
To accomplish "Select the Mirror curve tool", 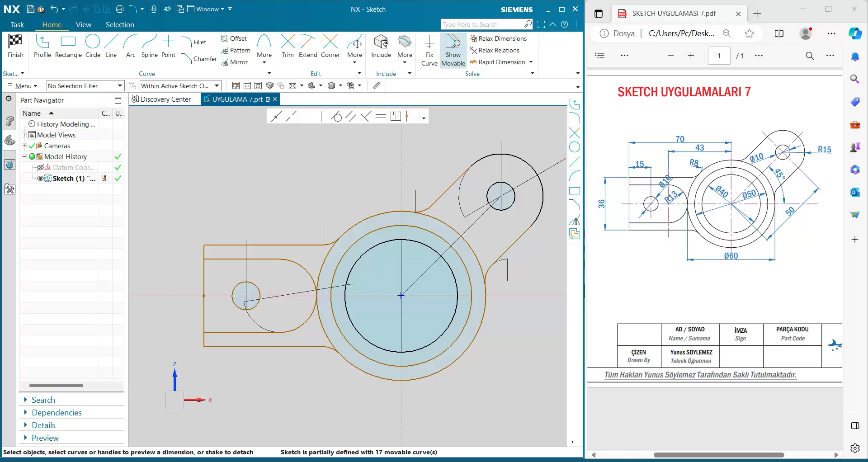I will point(235,62).
